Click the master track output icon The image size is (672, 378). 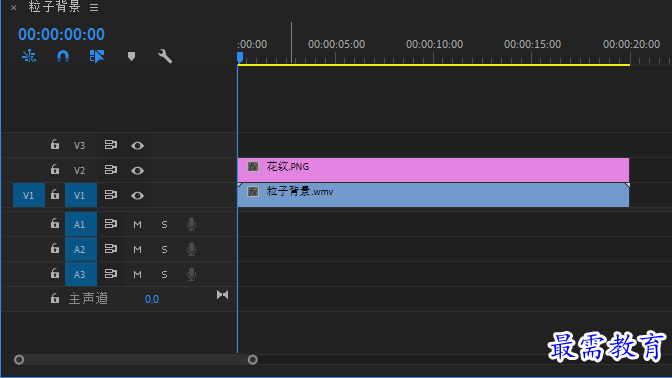pos(222,295)
